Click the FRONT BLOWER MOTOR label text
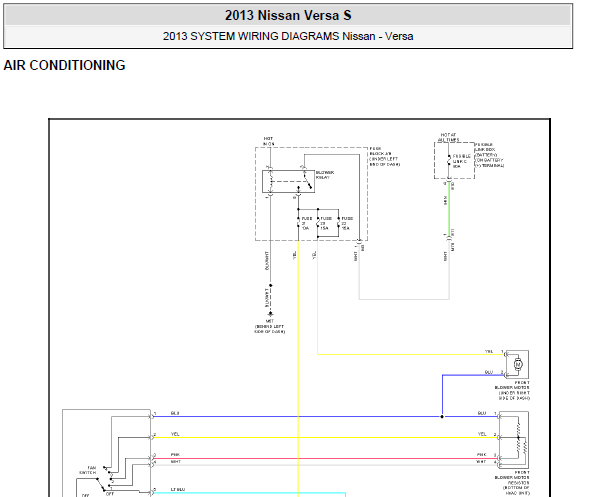This screenshot has height=497, width=604. click(513, 391)
